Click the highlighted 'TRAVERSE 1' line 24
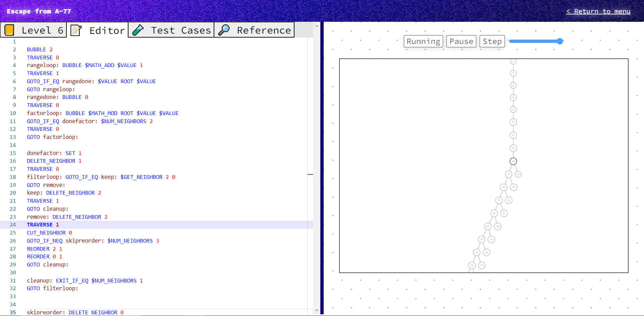The width and height of the screenshot is (644, 316). tap(43, 225)
